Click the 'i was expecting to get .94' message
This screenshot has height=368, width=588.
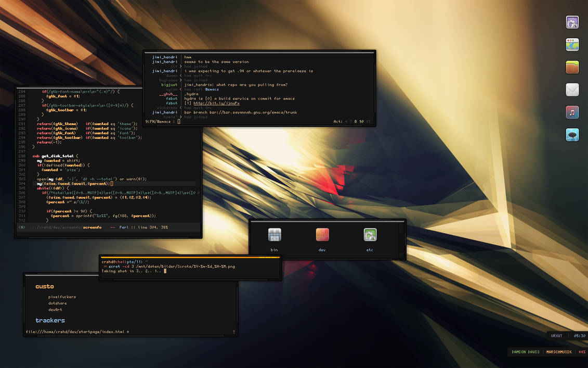(249, 71)
